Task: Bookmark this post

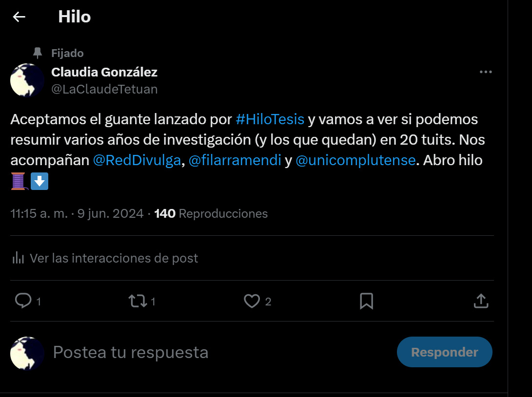Action: tap(366, 301)
